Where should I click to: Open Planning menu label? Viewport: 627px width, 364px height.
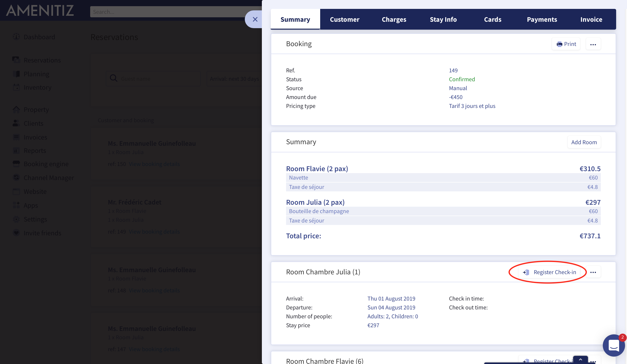pyautogui.click(x=36, y=74)
